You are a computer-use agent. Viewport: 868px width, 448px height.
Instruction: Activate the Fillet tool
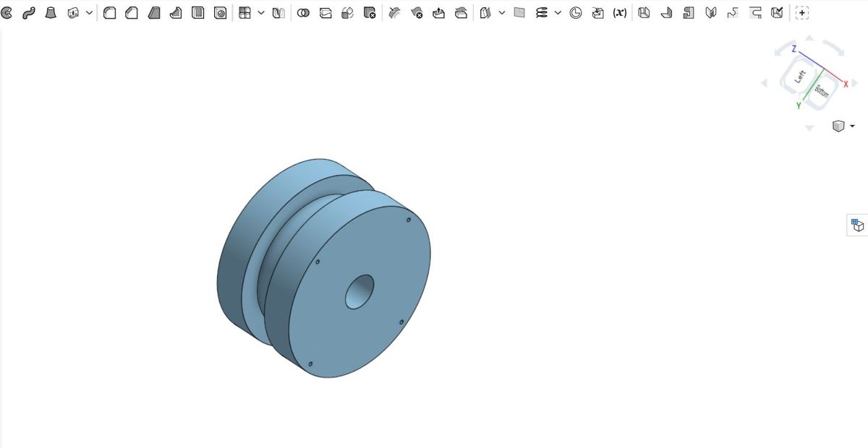(x=109, y=13)
